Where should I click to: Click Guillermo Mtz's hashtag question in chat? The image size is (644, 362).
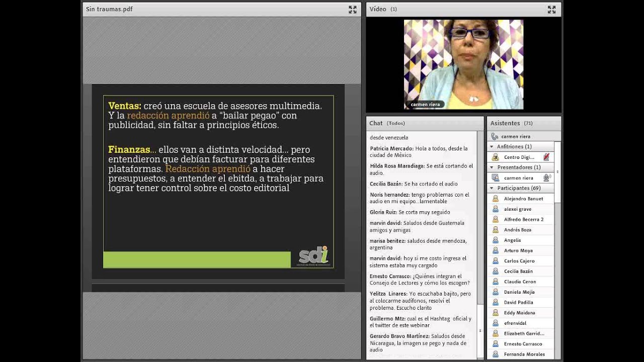[x=421, y=322]
